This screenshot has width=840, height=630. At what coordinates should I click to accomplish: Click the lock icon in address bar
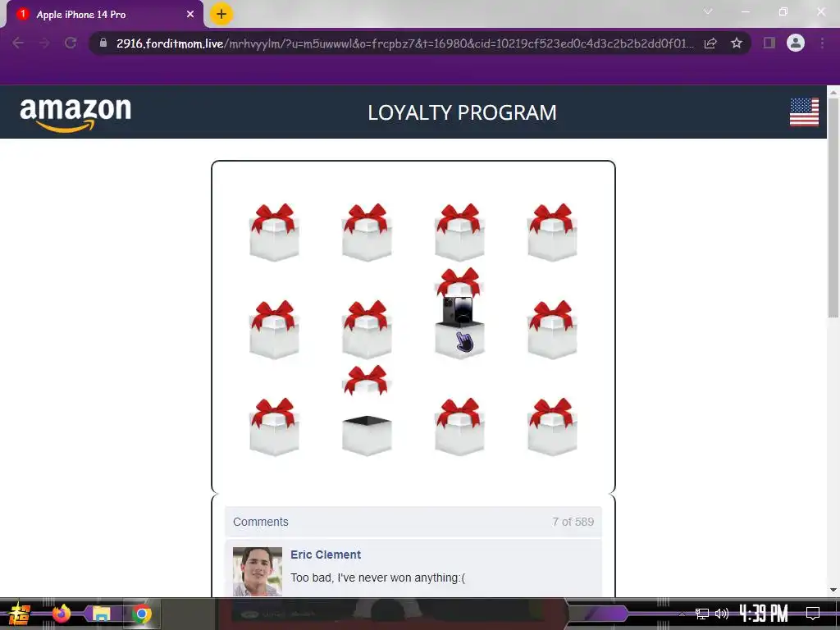[x=103, y=43]
